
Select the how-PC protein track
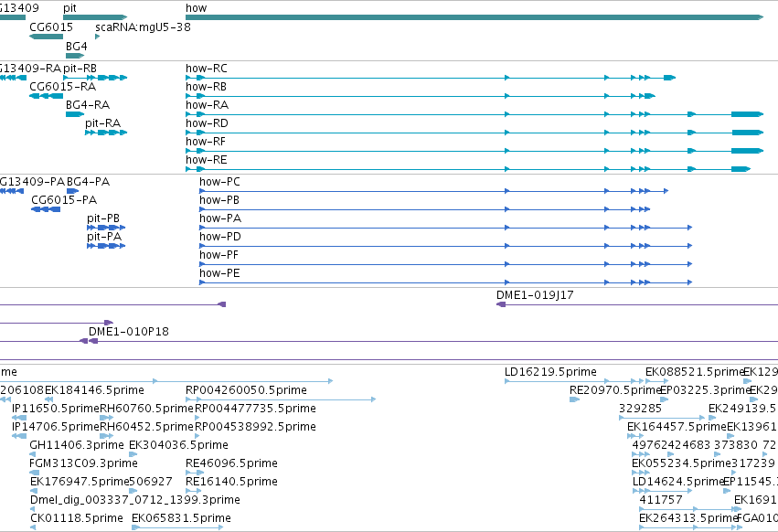[433, 190]
